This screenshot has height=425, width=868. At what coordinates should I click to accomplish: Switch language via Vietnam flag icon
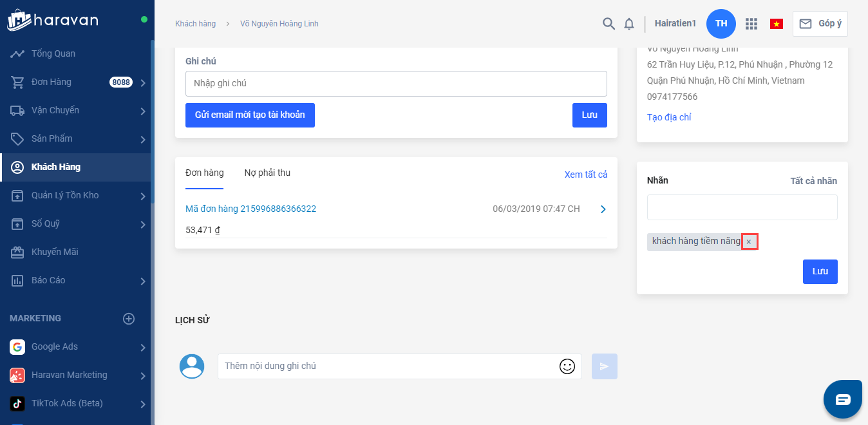click(776, 24)
